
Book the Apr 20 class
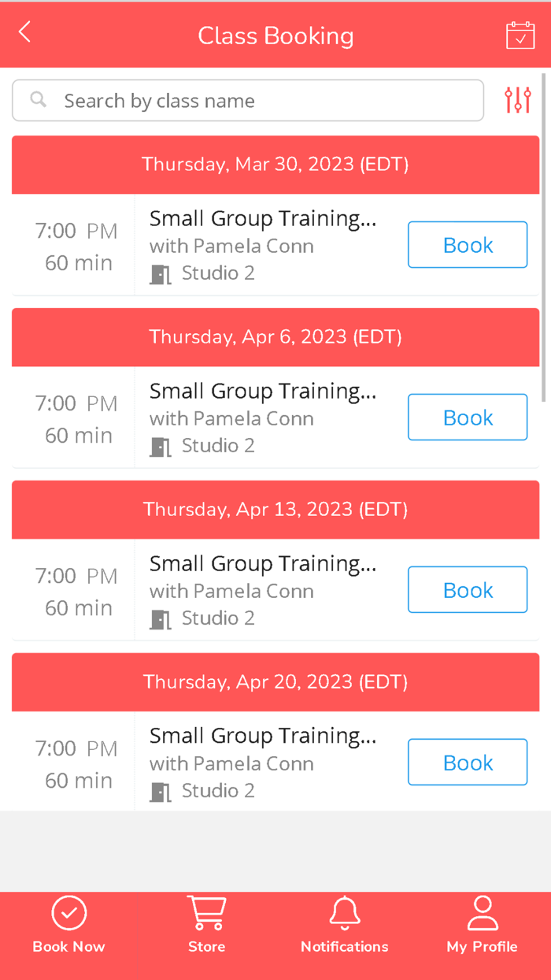(468, 763)
